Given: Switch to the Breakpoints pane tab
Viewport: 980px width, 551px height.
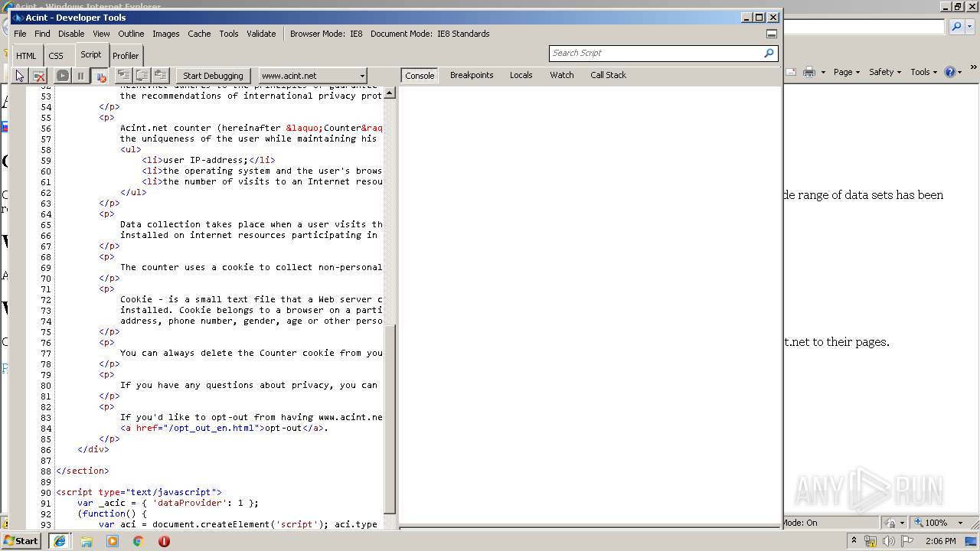Looking at the screenshot, I should point(472,75).
